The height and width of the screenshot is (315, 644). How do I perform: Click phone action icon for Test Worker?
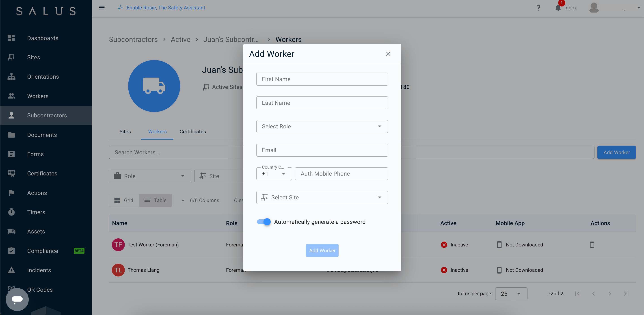pos(592,245)
